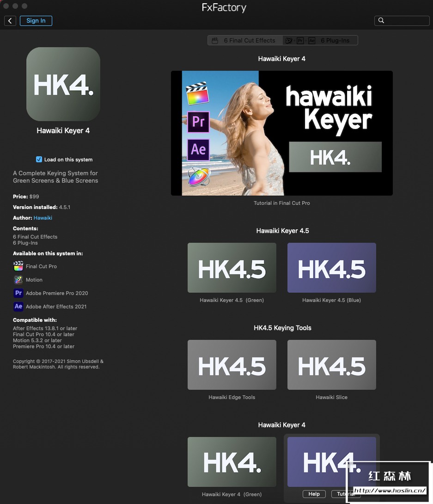Toggle Load on this system checkbox

[x=39, y=160]
